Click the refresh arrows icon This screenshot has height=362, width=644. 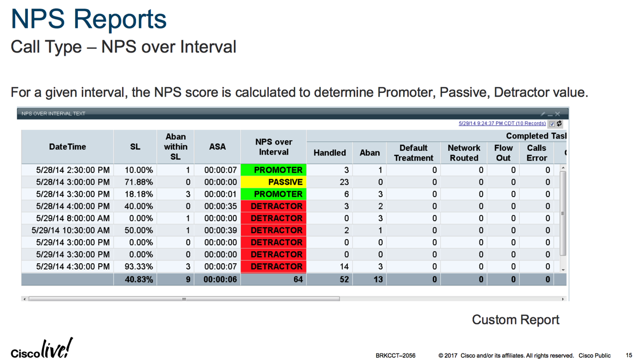tap(559, 124)
